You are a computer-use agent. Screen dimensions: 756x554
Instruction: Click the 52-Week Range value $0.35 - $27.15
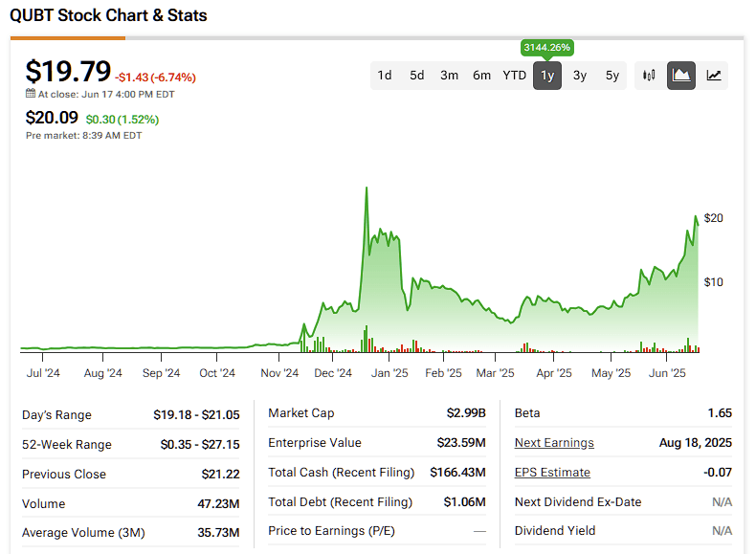coord(200,445)
